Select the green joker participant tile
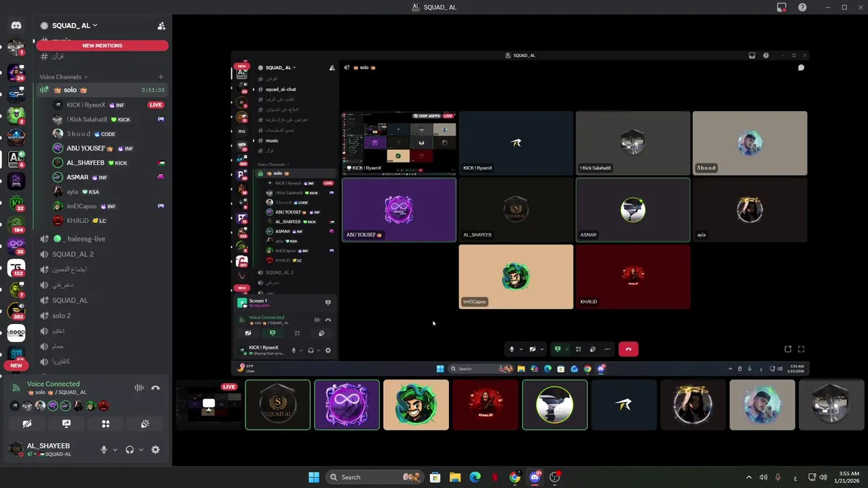The width and height of the screenshot is (868, 488). [x=416, y=405]
